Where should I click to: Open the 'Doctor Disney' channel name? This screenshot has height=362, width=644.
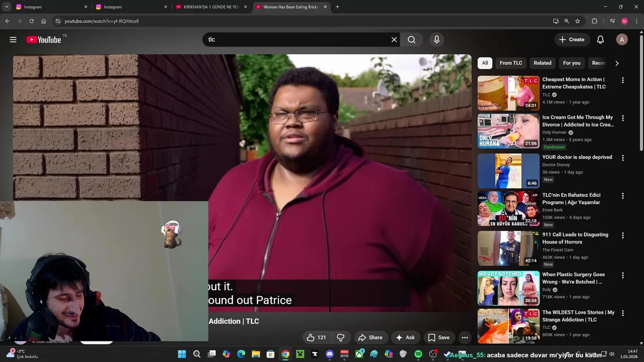coord(556,165)
